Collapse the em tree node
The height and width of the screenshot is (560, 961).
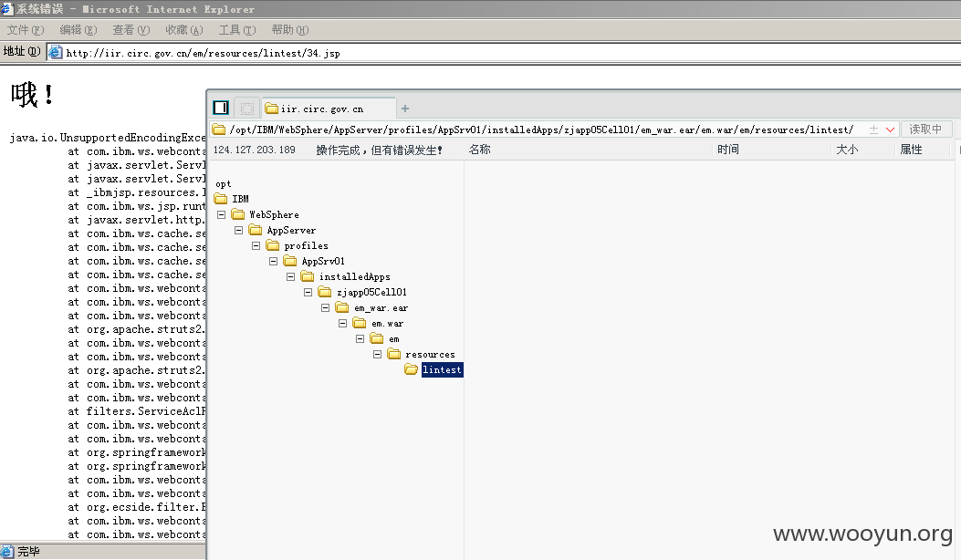coord(360,338)
